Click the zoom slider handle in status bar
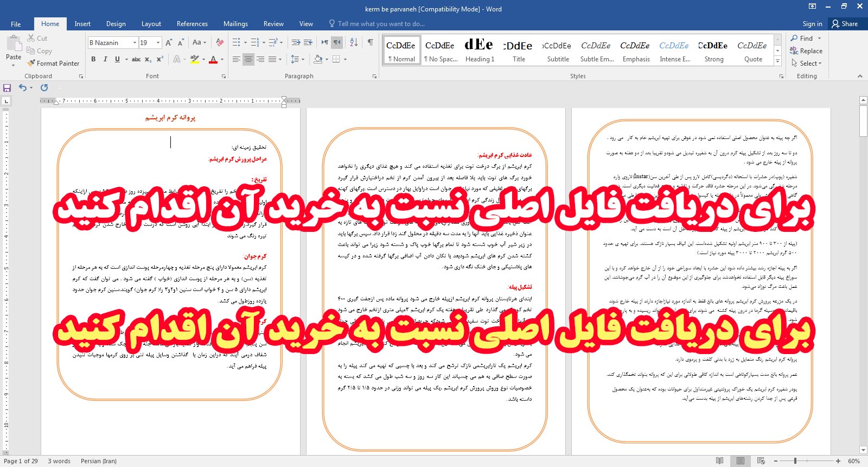This screenshot has width=868, height=467. pyautogui.click(x=795, y=461)
